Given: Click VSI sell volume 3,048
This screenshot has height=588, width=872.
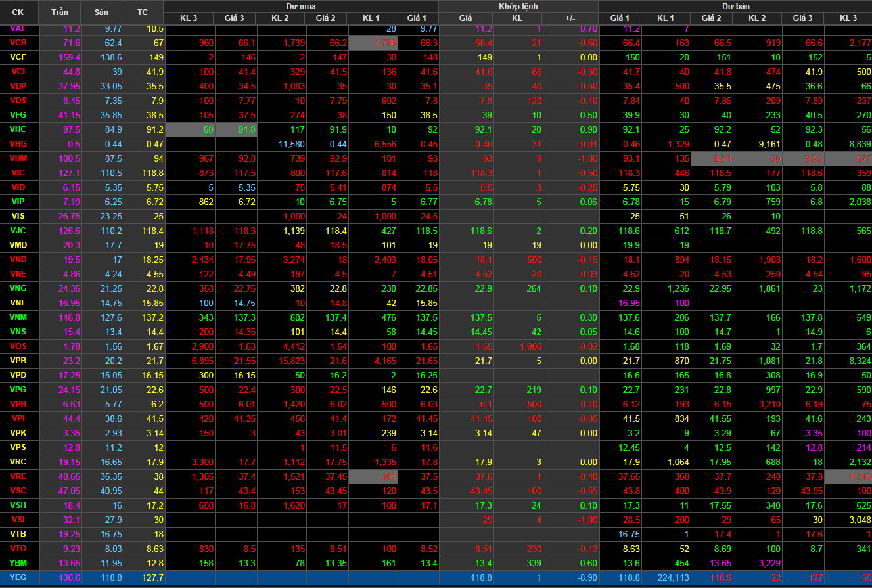Looking at the screenshot, I should tap(859, 520).
